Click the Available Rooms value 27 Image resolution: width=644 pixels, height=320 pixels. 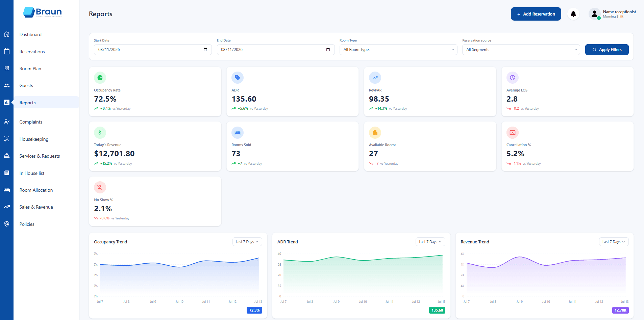373,154
